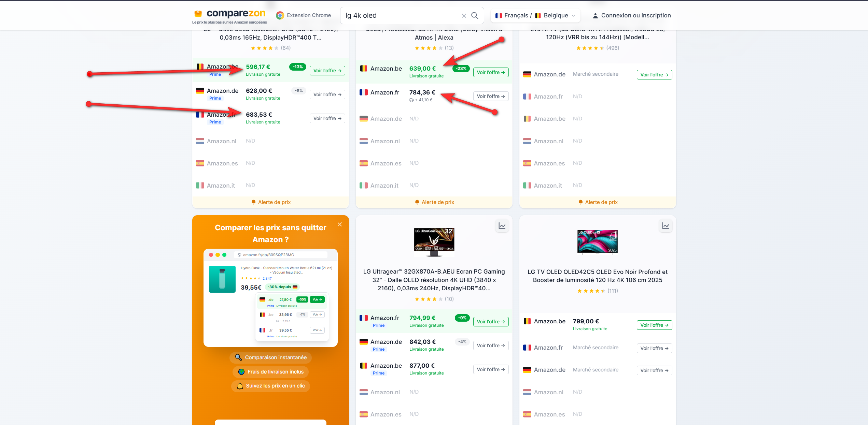The width and height of the screenshot is (868, 425).
Task: Click 'Voir l'offre' for the 596,17 € offer
Action: point(327,71)
